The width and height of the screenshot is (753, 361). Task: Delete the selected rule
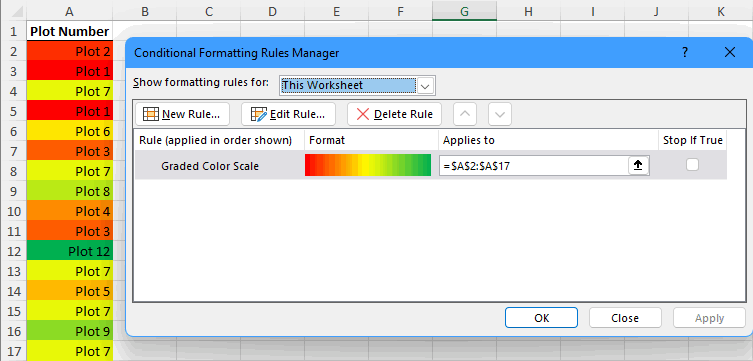pos(395,114)
